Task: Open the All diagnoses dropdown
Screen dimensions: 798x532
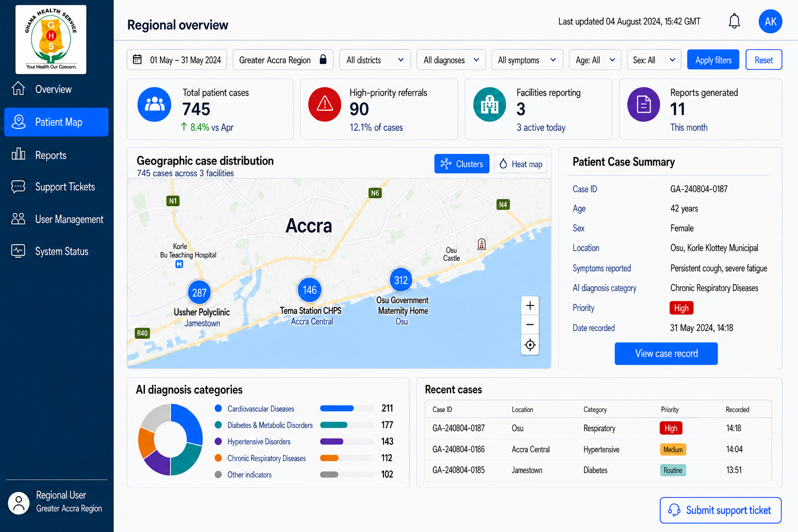Action: pos(451,60)
